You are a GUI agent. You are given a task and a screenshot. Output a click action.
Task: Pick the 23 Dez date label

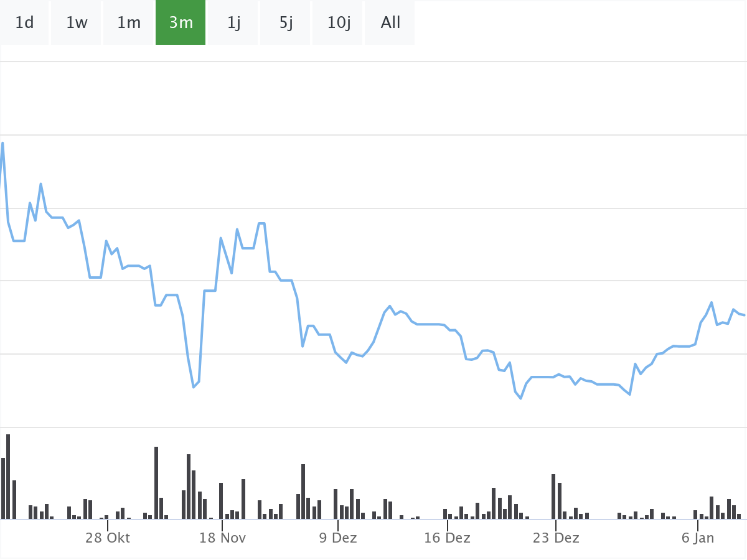[x=556, y=538]
